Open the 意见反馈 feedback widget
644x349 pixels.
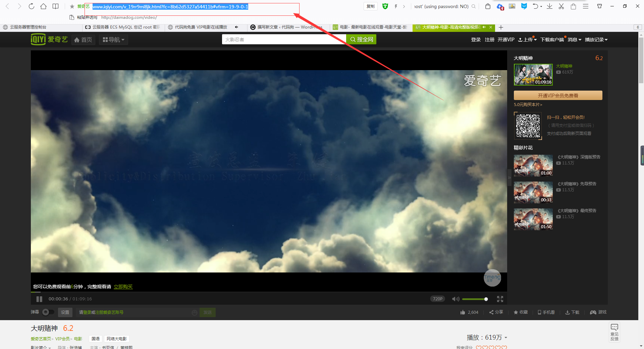pyautogui.click(x=614, y=333)
